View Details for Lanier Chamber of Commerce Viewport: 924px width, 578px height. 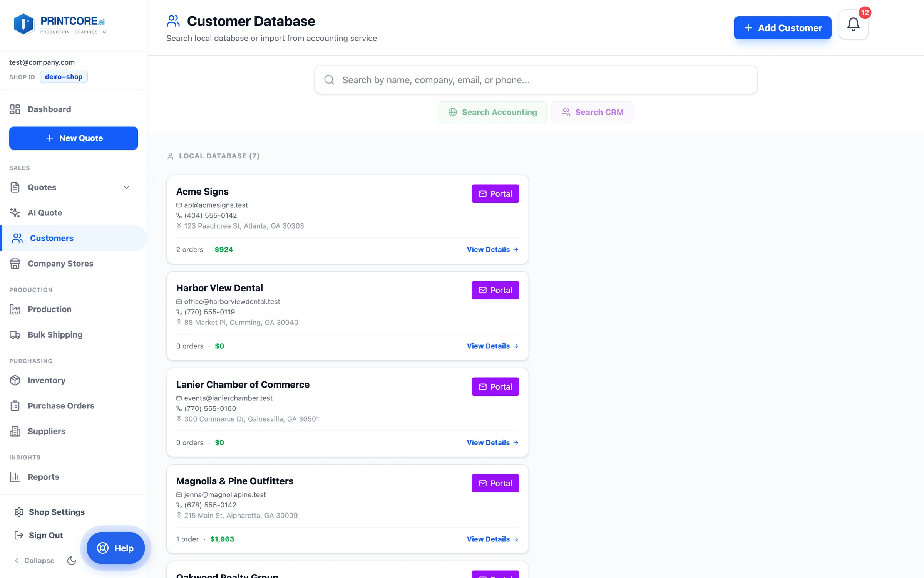tap(492, 442)
